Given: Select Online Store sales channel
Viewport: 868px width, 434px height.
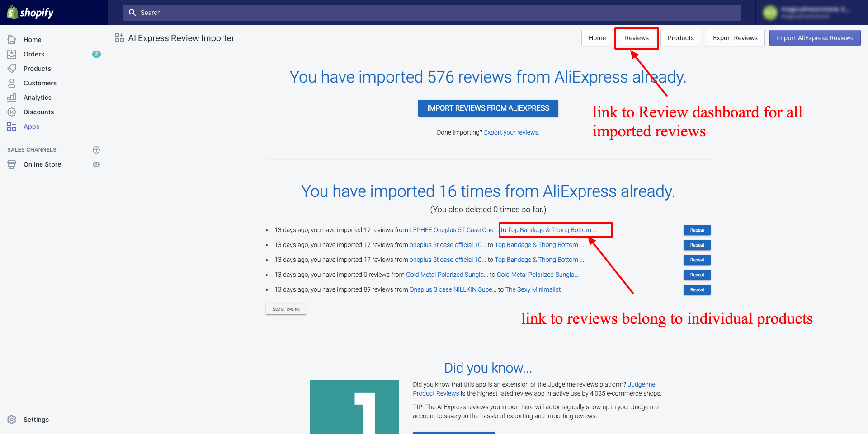Looking at the screenshot, I should (x=42, y=164).
